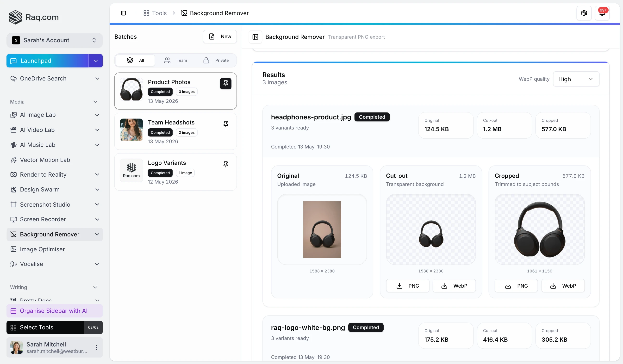
Task: Click the headphones-product.jpg file name
Action: [x=311, y=117]
